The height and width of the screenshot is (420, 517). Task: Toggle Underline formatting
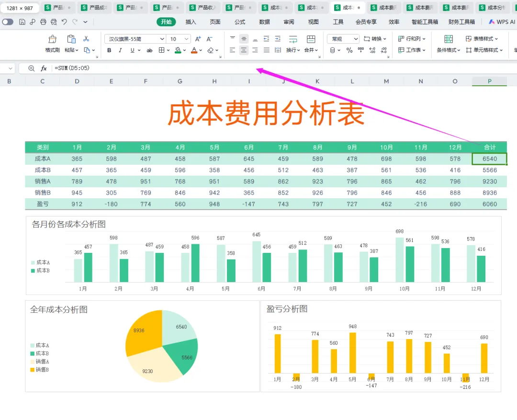(132, 50)
